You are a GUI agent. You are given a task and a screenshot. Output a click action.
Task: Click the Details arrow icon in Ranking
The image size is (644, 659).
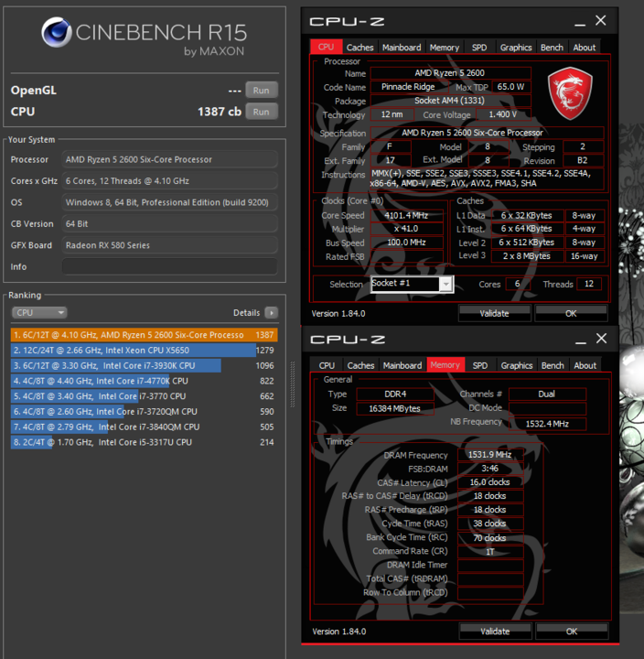pyautogui.click(x=272, y=313)
